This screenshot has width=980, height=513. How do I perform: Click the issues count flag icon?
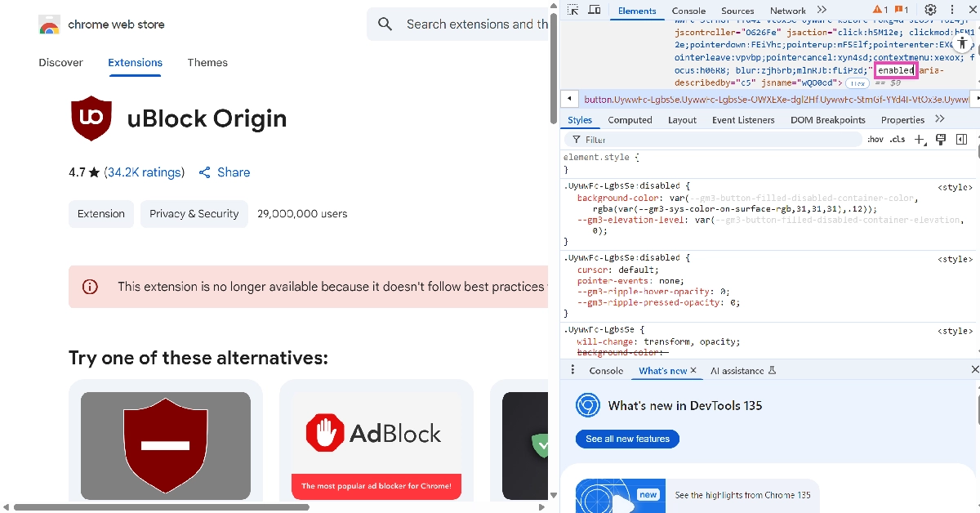click(898, 10)
